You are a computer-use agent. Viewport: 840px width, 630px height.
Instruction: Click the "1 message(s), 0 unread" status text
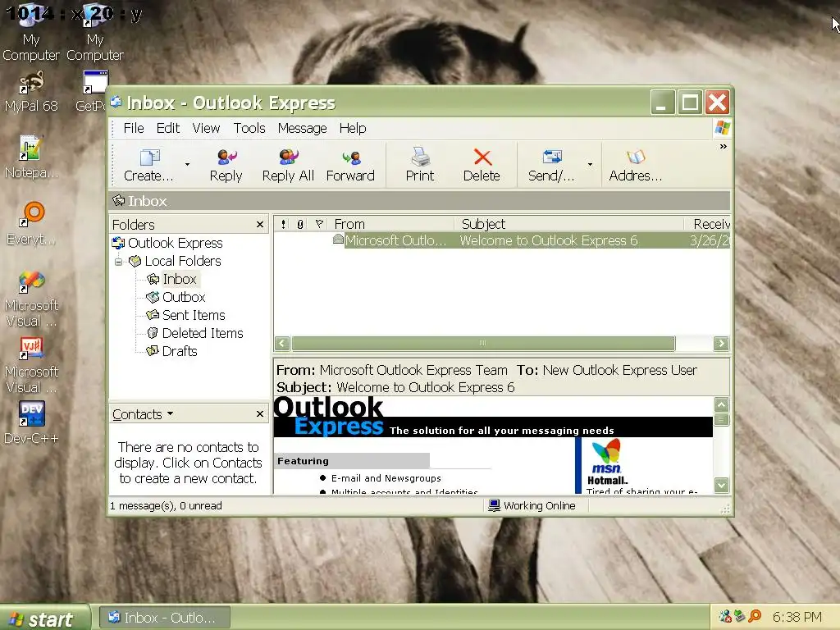click(166, 505)
